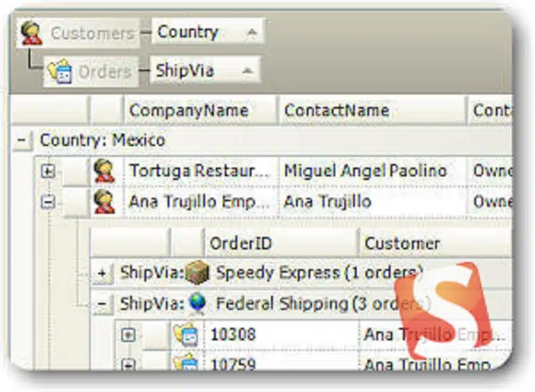This screenshot has height=392, width=535.
Task: Click the Speedy Express package box icon
Action: (x=197, y=272)
